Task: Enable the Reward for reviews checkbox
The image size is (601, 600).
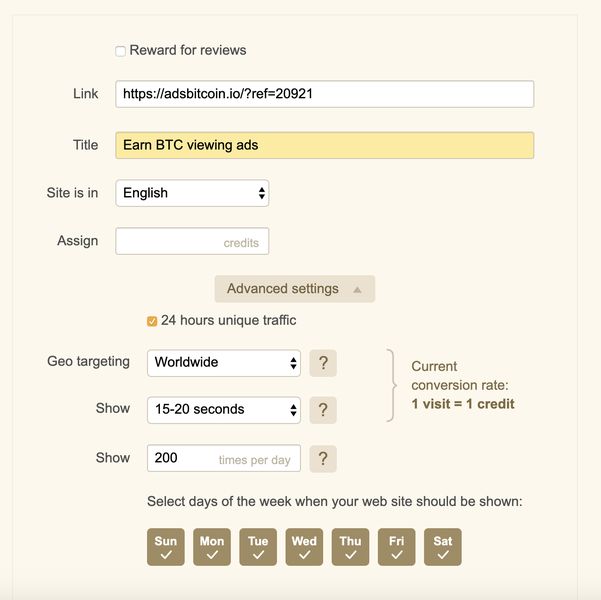Action: click(121, 51)
